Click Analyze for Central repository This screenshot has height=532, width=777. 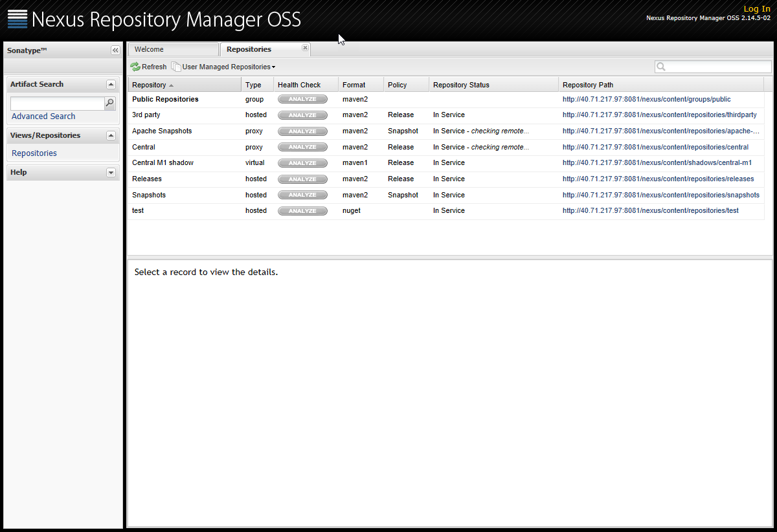click(x=302, y=147)
